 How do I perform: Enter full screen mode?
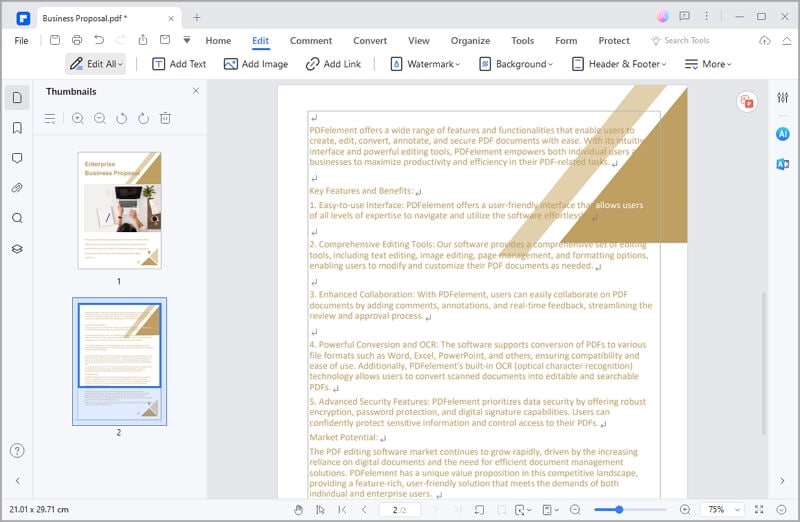(759, 509)
